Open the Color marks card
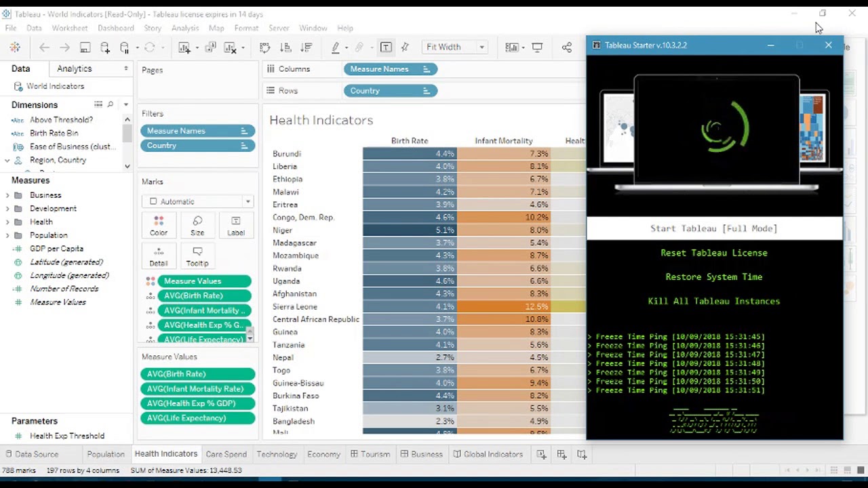Viewport: 868px width, 488px height. (x=159, y=226)
